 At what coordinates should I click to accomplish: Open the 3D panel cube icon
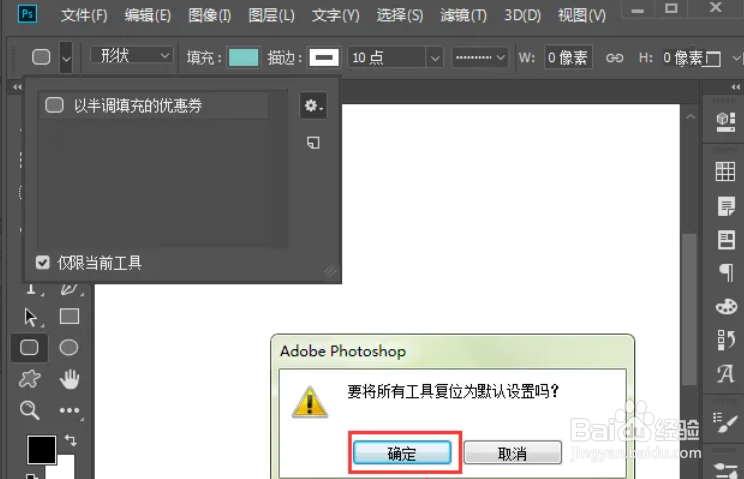click(x=725, y=122)
